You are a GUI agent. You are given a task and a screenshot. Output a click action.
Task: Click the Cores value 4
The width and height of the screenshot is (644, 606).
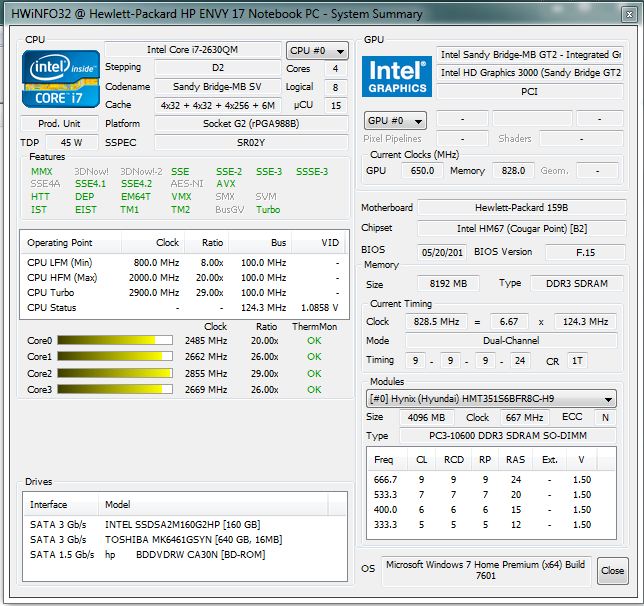pos(336,69)
